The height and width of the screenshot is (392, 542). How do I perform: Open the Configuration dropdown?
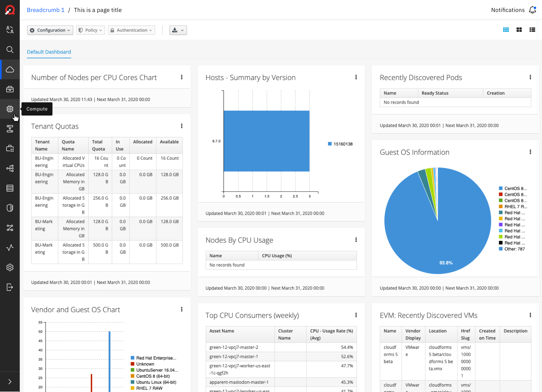50,30
